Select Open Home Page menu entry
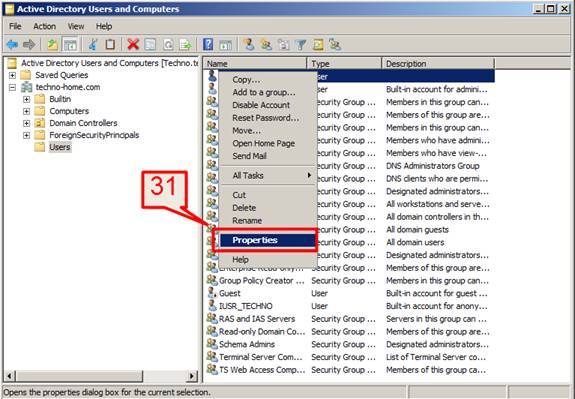Screen dimensions: 575x399 tap(268, 143)
